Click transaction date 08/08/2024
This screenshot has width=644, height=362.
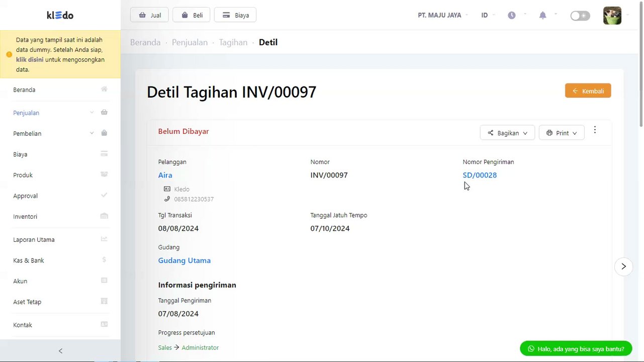click(178, 228)
